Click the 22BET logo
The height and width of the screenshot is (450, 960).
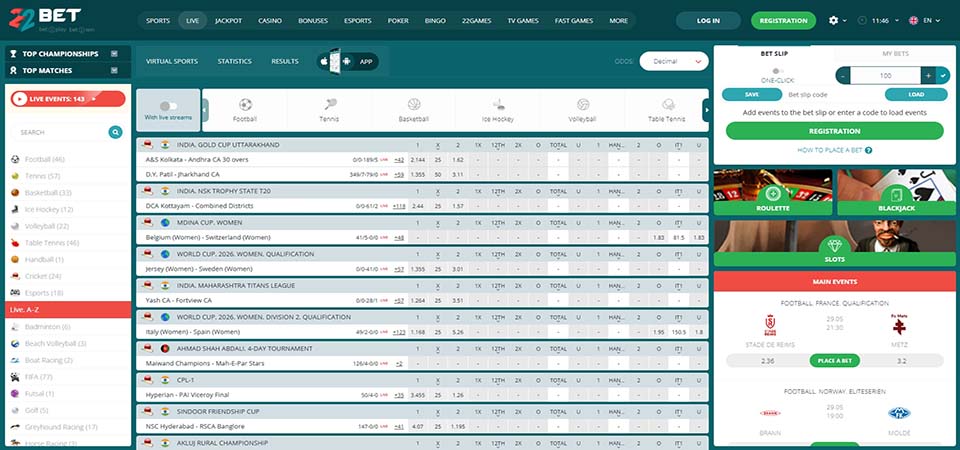pyautogui.click(x=45, y=20)
